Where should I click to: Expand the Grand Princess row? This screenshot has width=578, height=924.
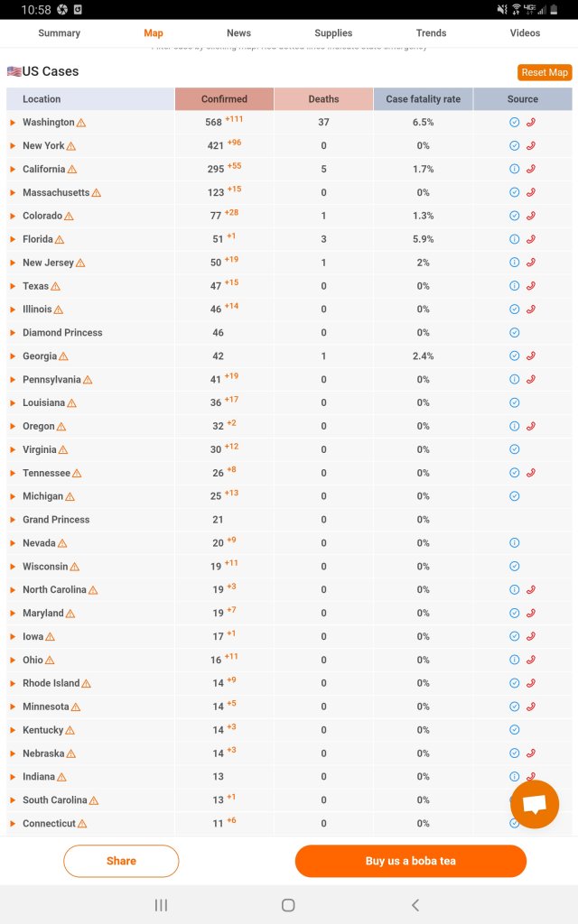[x=13, y=520]
